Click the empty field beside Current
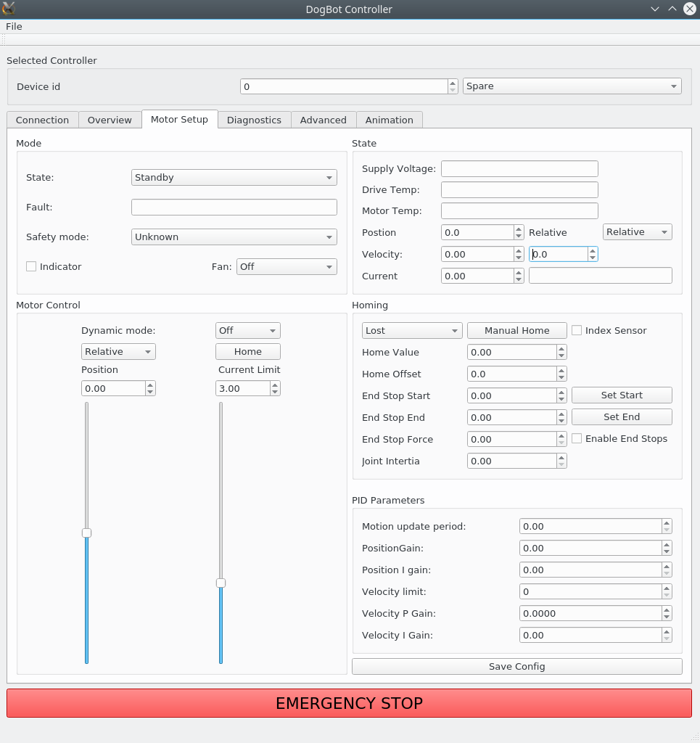This screenshot has width=700, height=743. tap(600, 276)
